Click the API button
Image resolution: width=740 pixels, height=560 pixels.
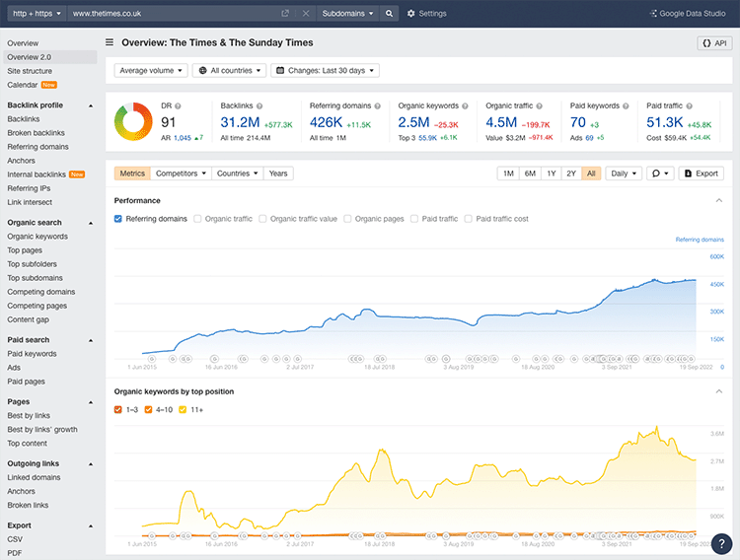(714, 43)
